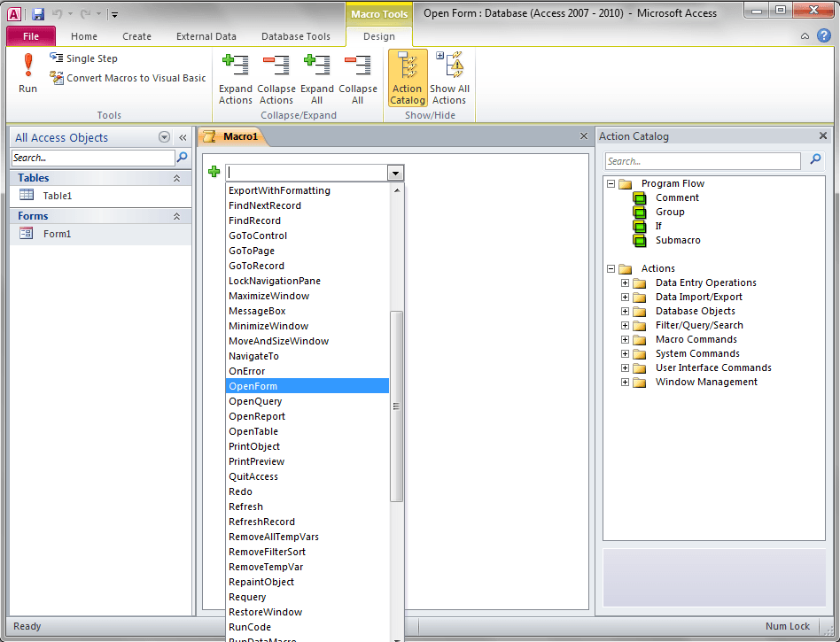The height and width of the screenshot is (642, 840).
Task: Click the Collapse All icon
Action: (357, 79)
